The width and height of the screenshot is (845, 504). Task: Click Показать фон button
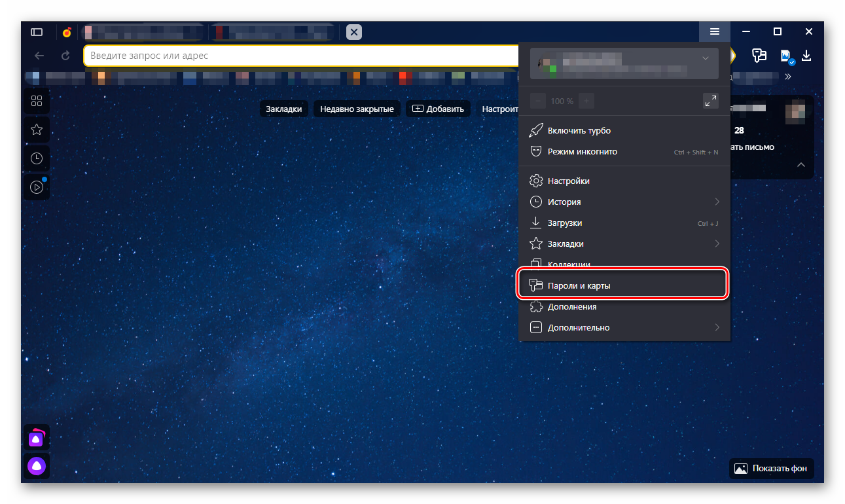(x=772, y=469)
